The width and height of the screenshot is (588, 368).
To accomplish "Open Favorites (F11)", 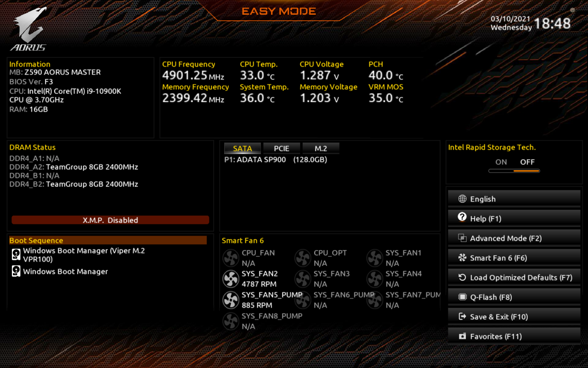I will point(514,336).
